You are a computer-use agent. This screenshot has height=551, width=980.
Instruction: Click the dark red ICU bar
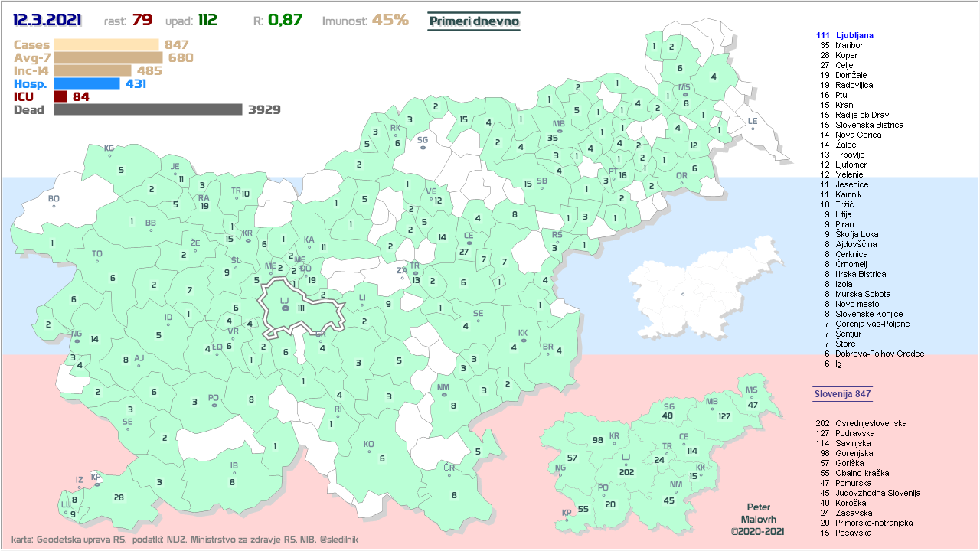[60, 96]
